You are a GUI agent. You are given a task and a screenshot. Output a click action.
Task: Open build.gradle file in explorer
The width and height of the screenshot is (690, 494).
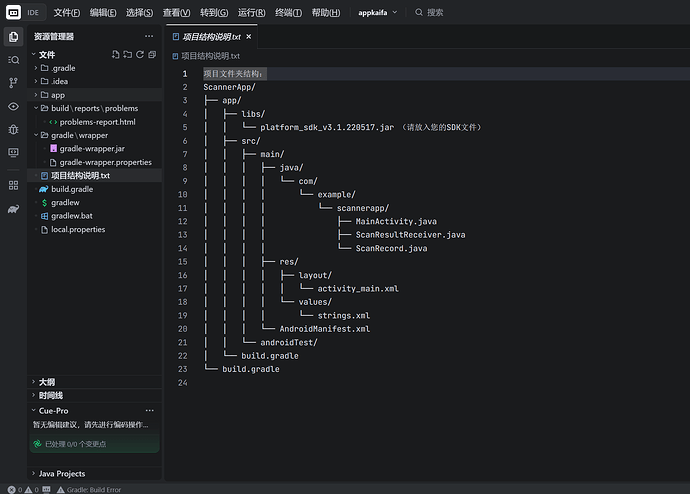click(71, 189)
